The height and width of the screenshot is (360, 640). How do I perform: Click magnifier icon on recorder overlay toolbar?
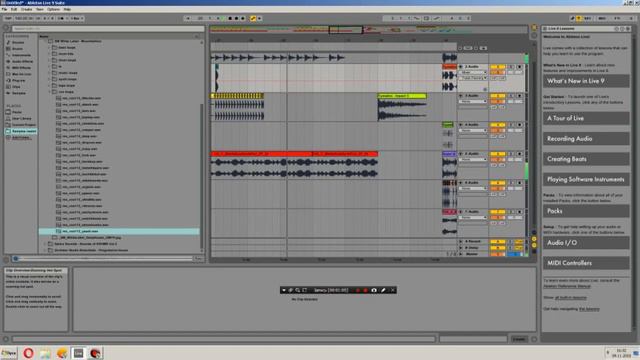298,290
